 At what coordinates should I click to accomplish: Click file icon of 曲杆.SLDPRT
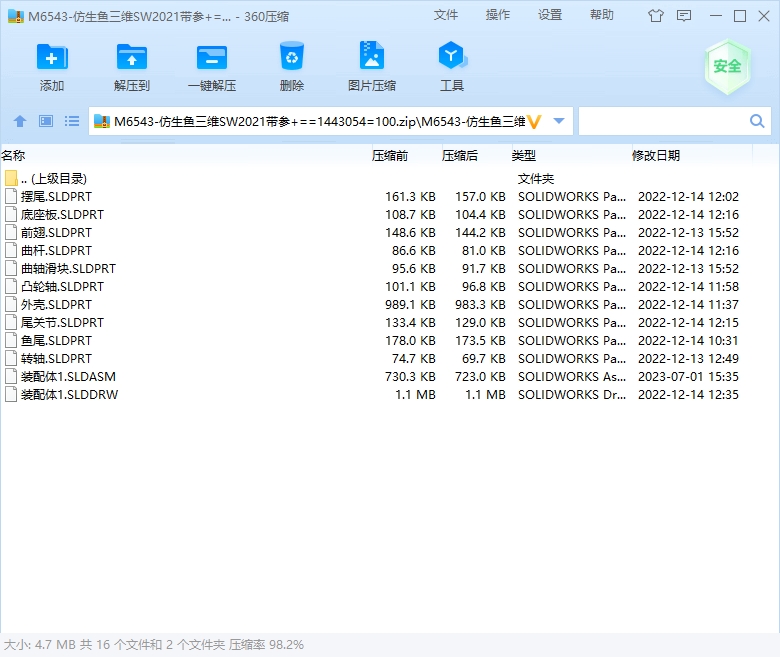click(x=11, y=250)
